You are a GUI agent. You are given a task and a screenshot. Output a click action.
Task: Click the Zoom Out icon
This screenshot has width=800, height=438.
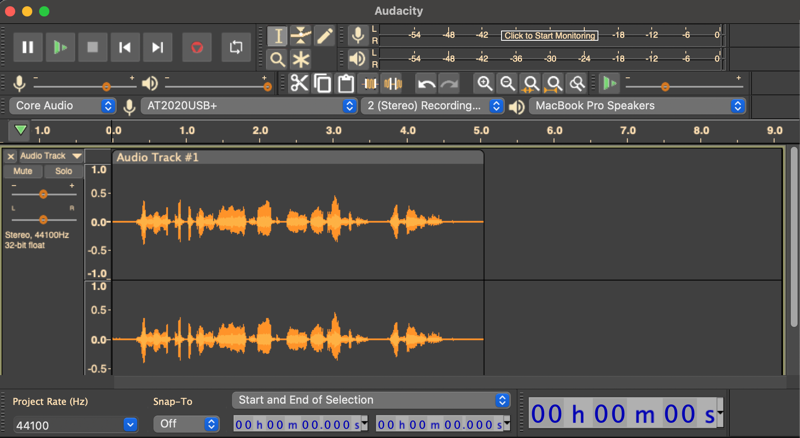click(507, 83)
